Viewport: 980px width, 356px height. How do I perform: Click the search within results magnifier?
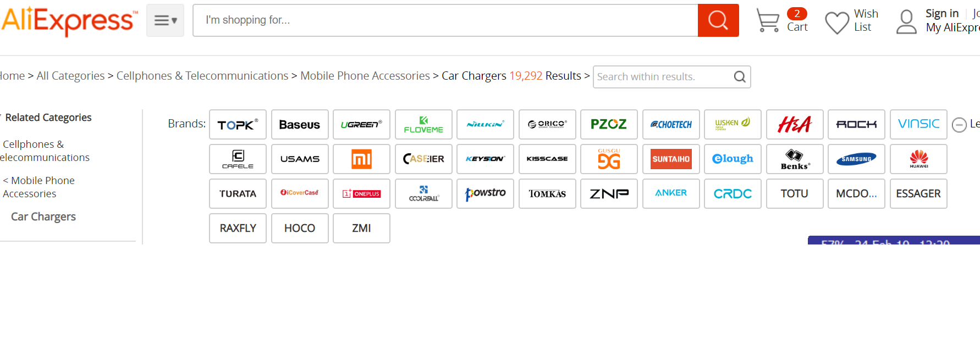pyautogui.click(x=740, y=77)
